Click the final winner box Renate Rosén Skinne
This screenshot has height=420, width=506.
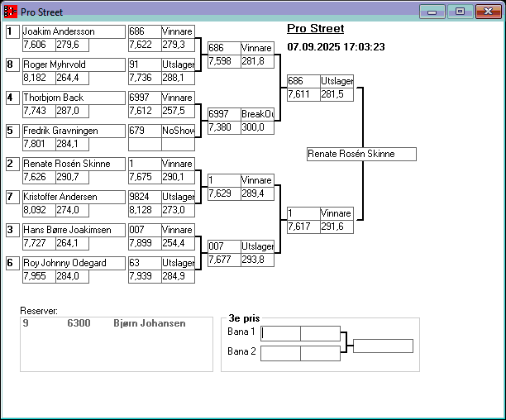tap(361, 154)
